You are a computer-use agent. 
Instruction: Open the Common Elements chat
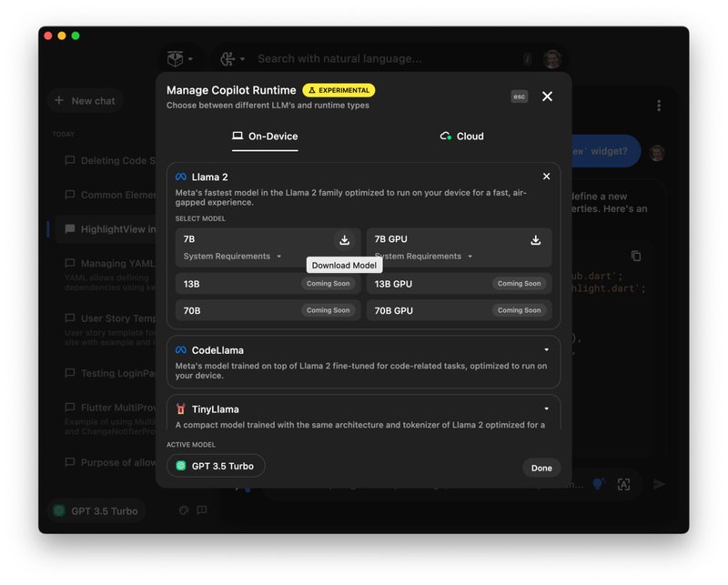tap(110, 195)
